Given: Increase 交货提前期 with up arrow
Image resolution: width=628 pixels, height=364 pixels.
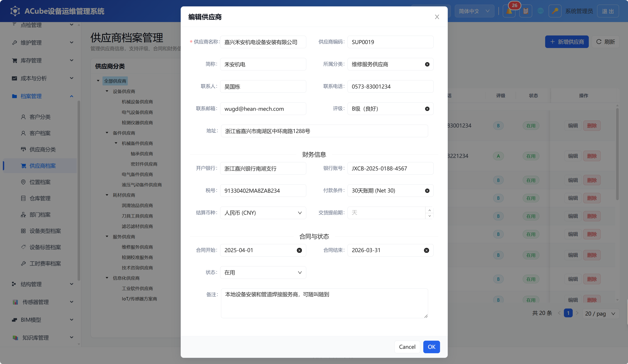Looking at the screenshot, I should (x=429, y=210).
